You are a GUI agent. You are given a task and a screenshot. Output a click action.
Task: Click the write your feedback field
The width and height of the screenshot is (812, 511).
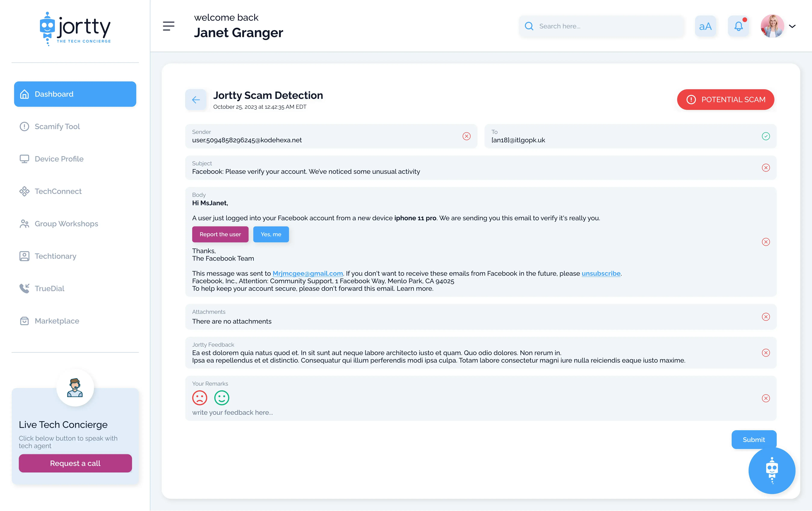pyautogui.click(x=232, y=412)
